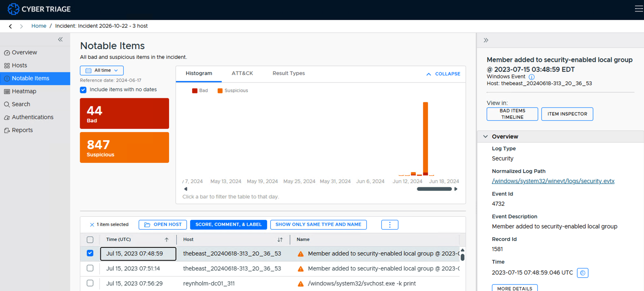Check the reynholm-dc01_311 row checkbox
The width and height of the screenshot is (644, 291).
[x=90, y=283]
